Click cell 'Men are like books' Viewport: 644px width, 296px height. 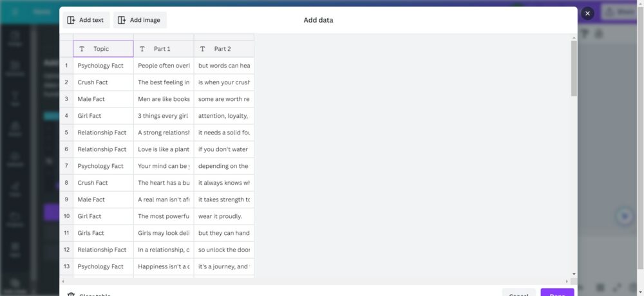point(164,99)
